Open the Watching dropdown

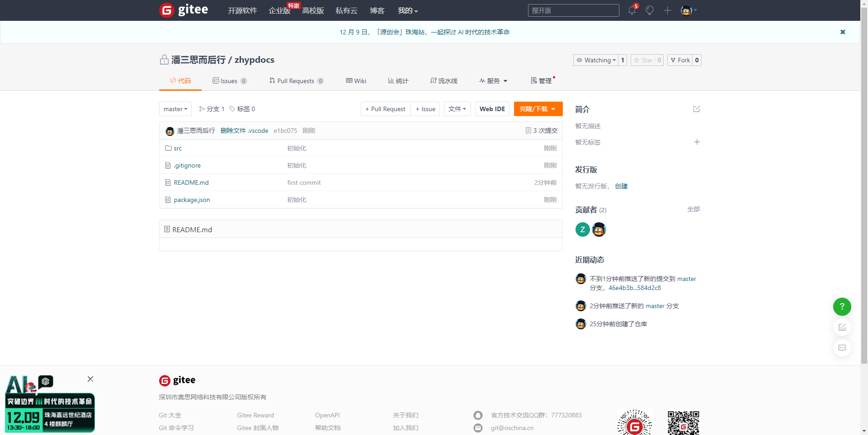coord(595,60)
